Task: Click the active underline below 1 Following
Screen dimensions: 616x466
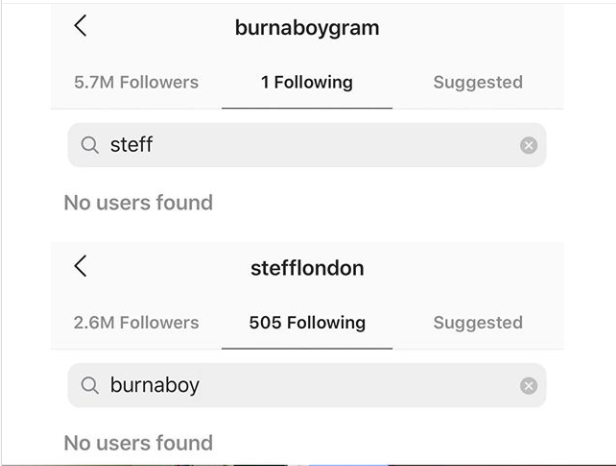Action: click(307, 108)
